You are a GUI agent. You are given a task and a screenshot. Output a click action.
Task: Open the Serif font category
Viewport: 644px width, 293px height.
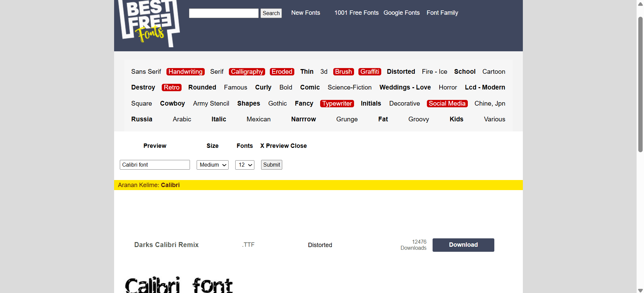(217, 72)
